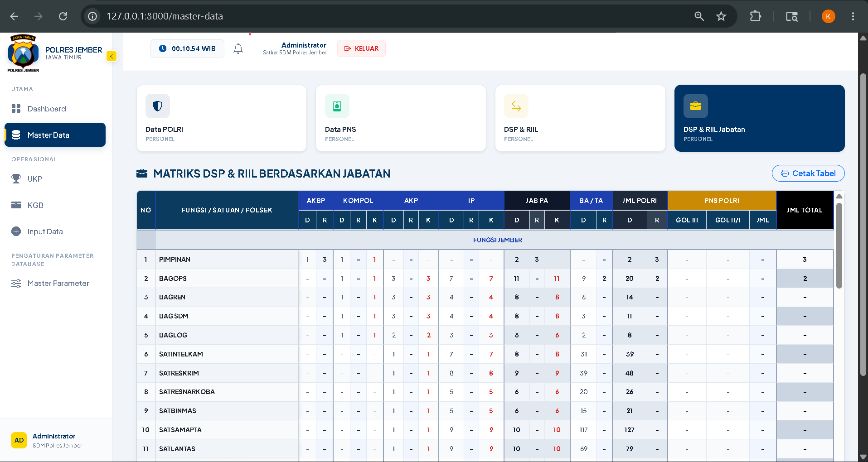Viewport: 868px width, 462px height.
Task: Click the JAB PA column header
Action: (537, 201)
